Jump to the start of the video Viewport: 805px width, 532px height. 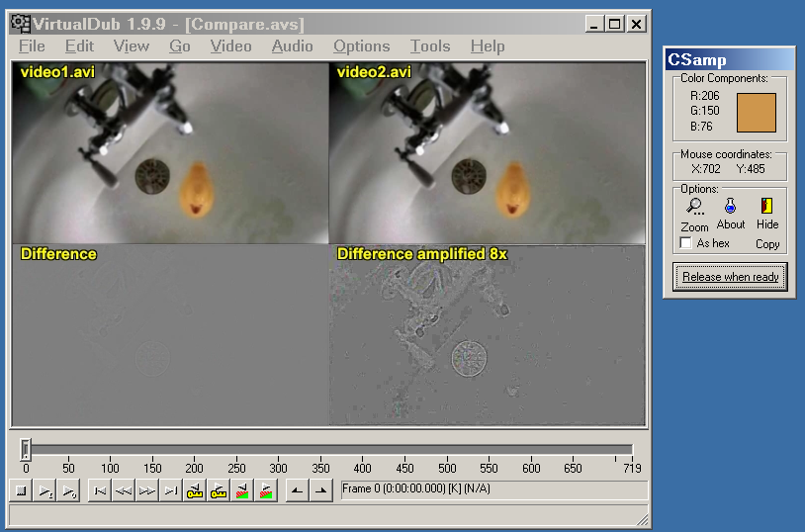click(x=100, y=490)
